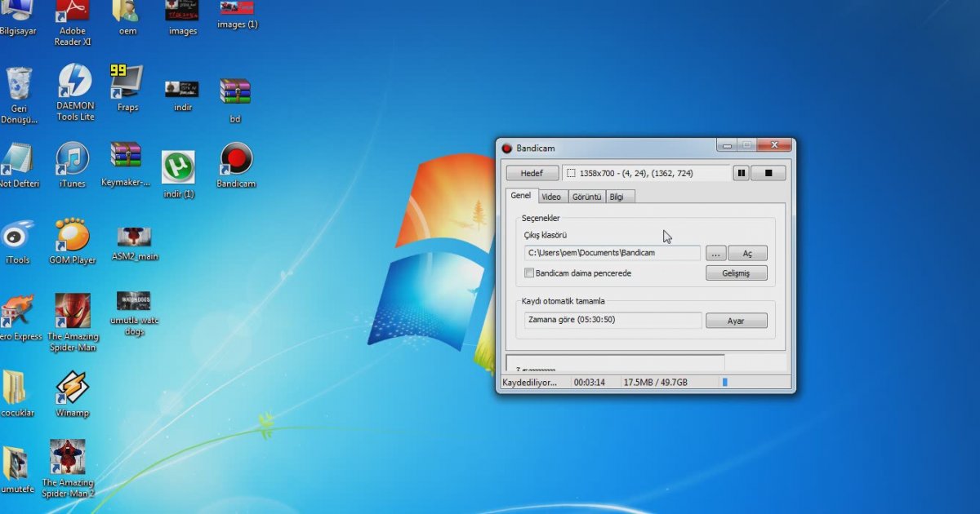The width and height of the screenshot is (980, 514).
Task: Select the Geri Dönüşüm recycle bin icon
Action: [19, 95]
